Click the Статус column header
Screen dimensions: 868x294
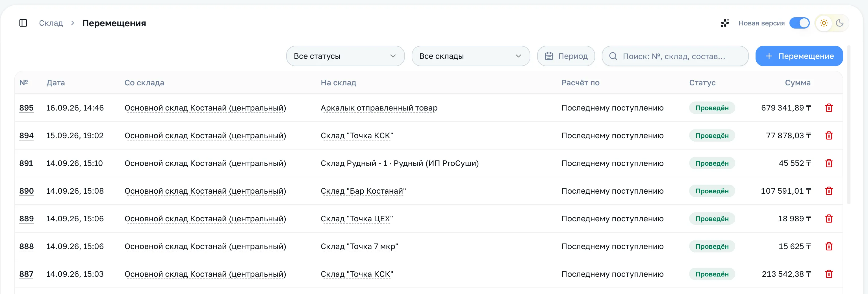coord(702,83)
